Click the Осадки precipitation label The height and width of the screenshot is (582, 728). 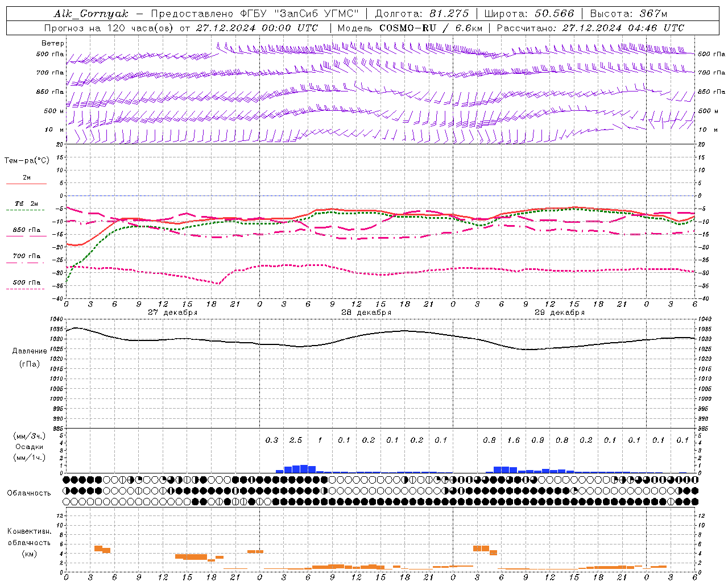(x=30, y=447)
